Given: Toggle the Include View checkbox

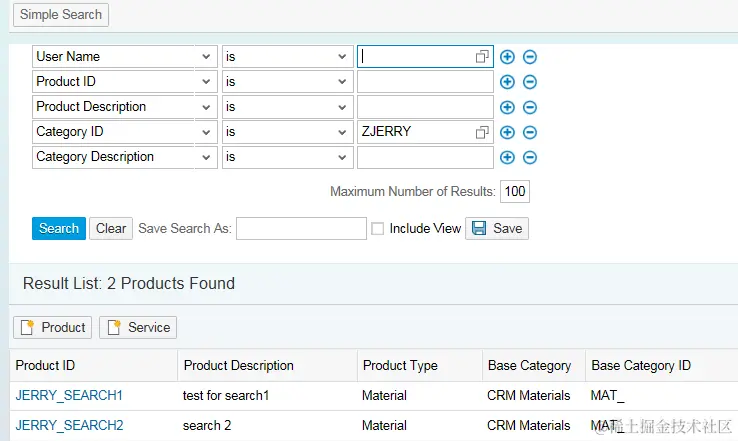Looking at the screenshot, I should click(377, 229).
